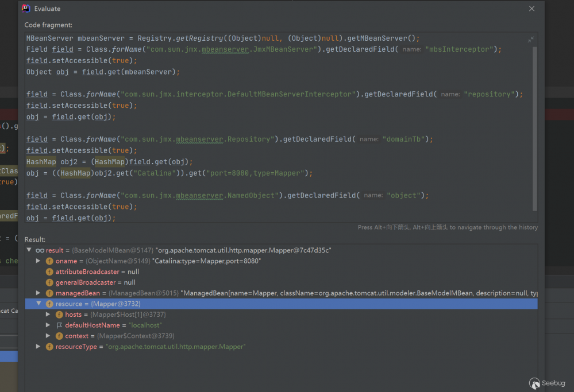Expand the managedBean field node

[38, 293]
